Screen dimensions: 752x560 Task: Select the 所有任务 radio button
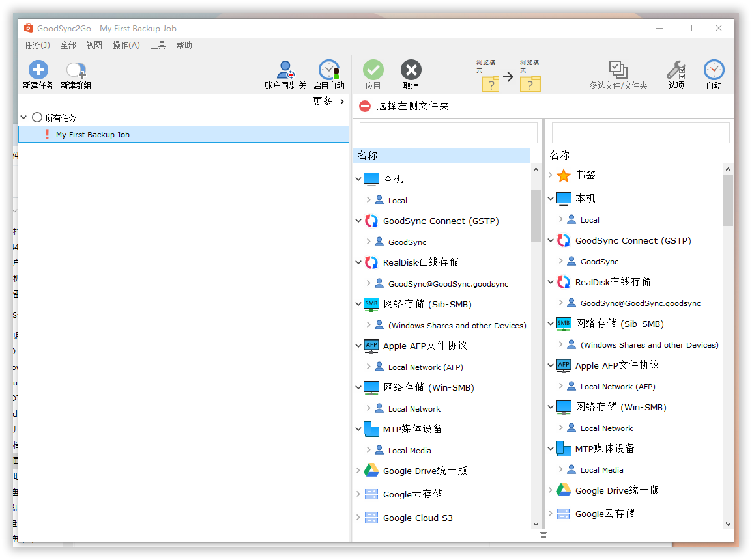[37, 117]
